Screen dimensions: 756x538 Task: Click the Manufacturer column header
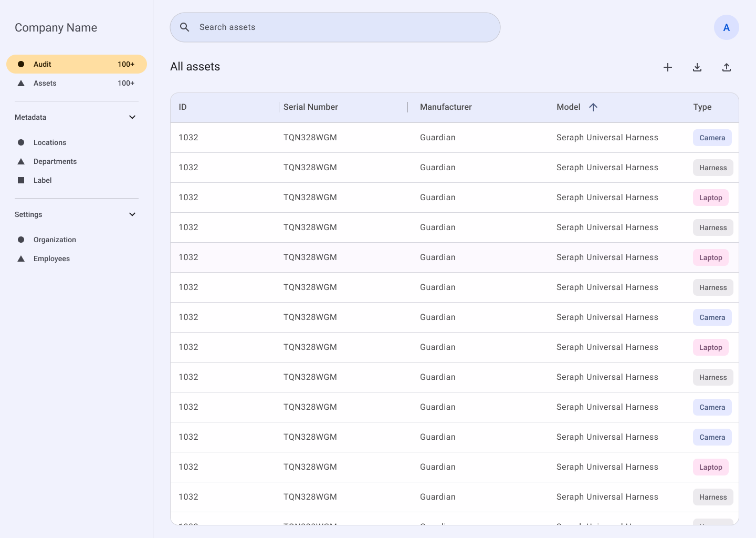tap(446, 107)
